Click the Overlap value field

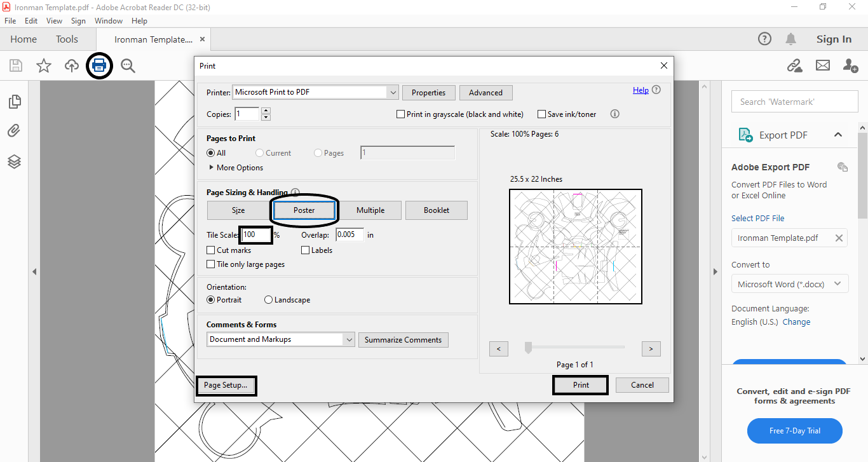click(x=350, y=234)
